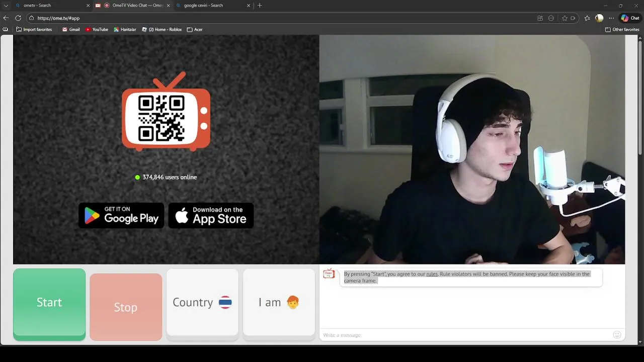Viewport: 644px width, 362px height.
Task: Click the OmeTV avatar beside chat notice
Action: point(329,274)
